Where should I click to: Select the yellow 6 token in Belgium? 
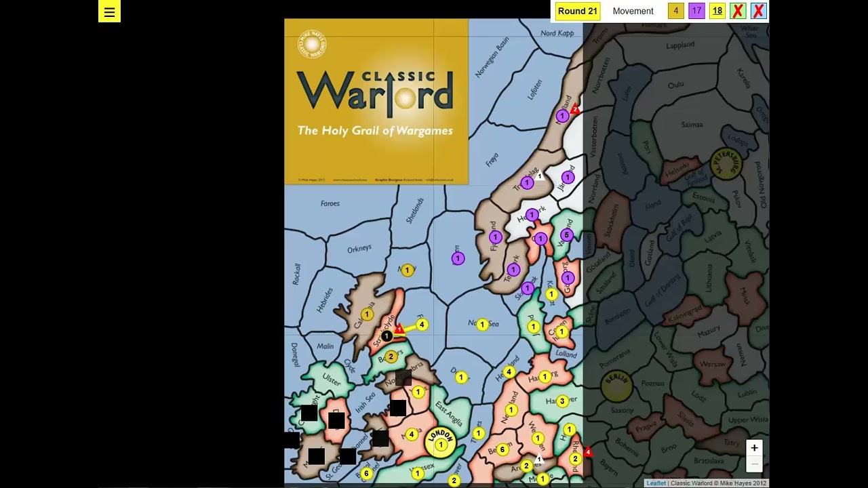point(502,449)
